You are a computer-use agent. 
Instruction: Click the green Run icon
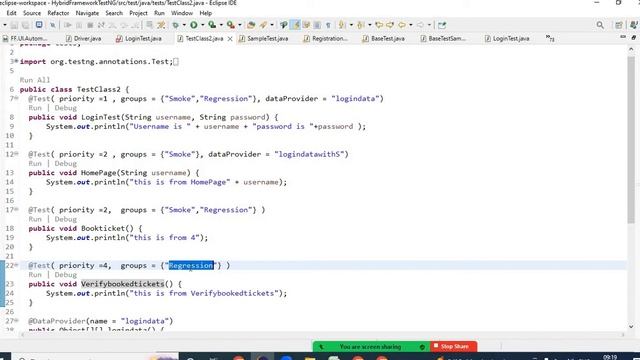pyautogui.click(x=194, y=25)
